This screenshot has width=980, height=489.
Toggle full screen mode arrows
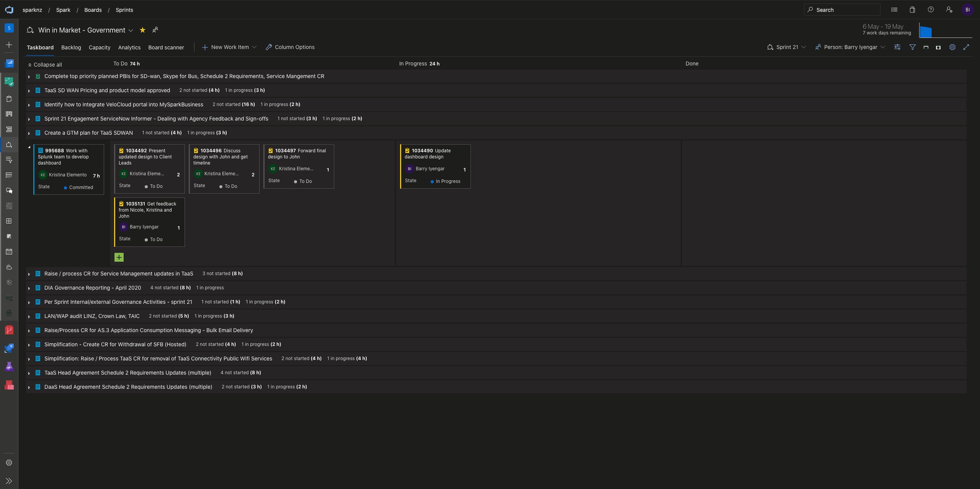tap(966, 47)
